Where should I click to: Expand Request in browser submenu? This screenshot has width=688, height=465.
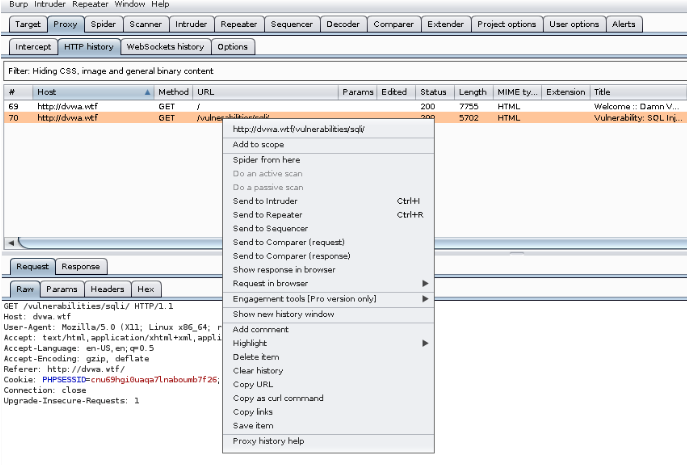coord(329,283)
